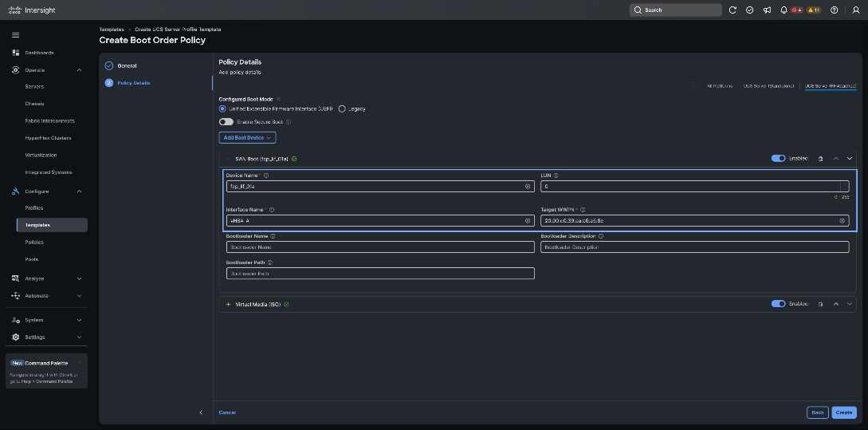868x430 pixels.
Task: Open the help question mark icon
Action: point(835,10)
